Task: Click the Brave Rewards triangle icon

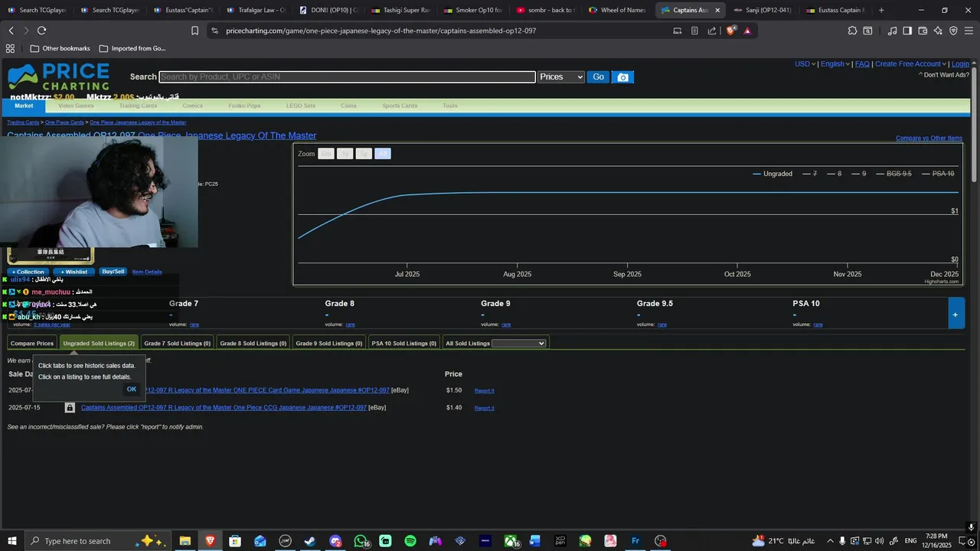Action: [x=747, y=31]
